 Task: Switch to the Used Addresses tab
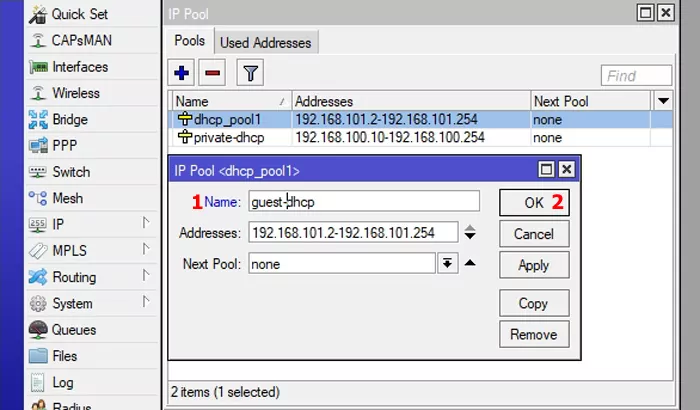click(266, 42)
